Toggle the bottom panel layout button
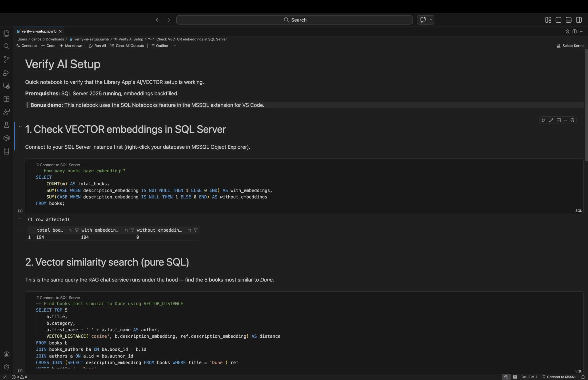This screenshot has height=380, width=588. click(x=568, y=20)
